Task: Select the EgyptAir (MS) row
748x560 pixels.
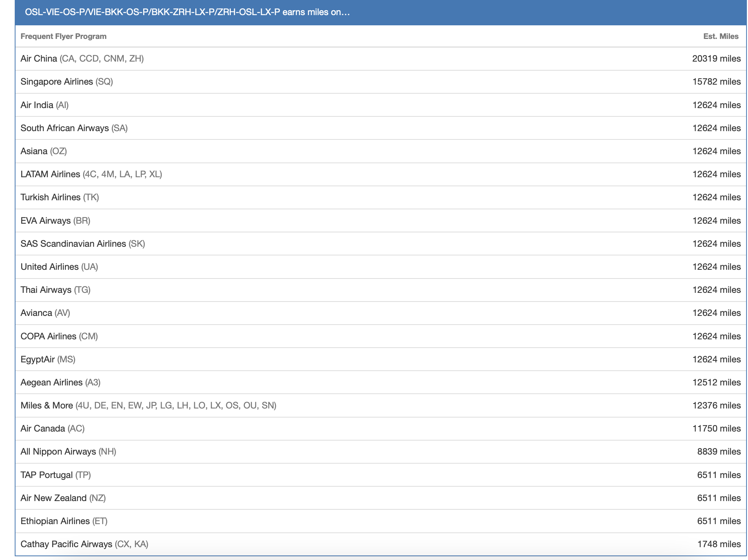Action: [381, 359]
